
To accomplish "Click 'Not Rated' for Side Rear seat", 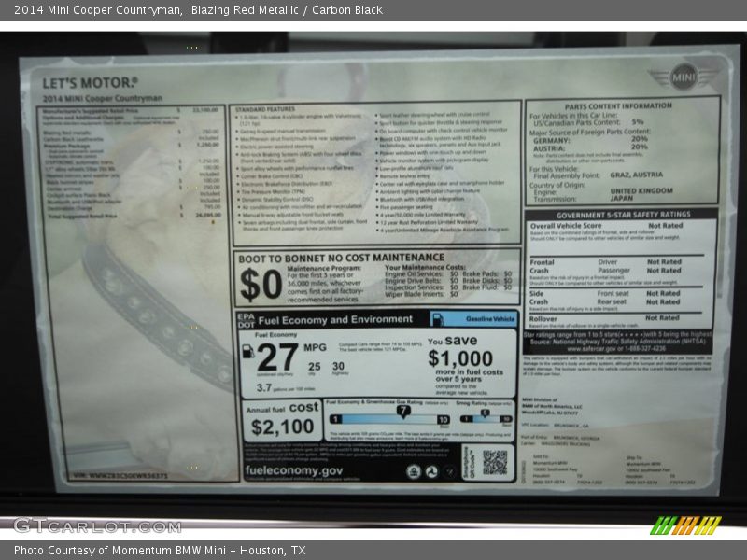I will pos(663,301).
